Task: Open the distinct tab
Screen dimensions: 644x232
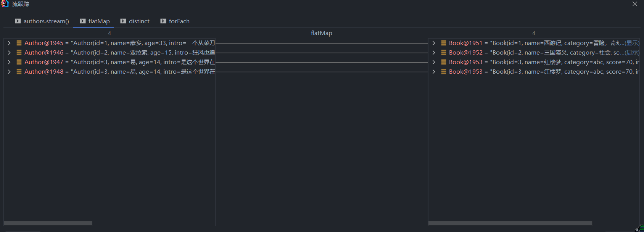Action: point(139,21)
